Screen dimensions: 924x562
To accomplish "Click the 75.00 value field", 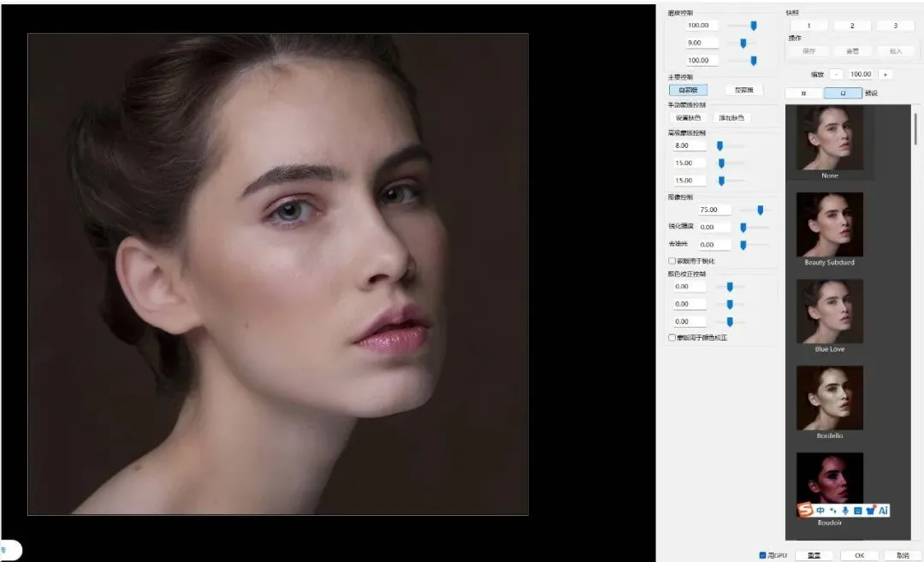I will click(714, 210).
